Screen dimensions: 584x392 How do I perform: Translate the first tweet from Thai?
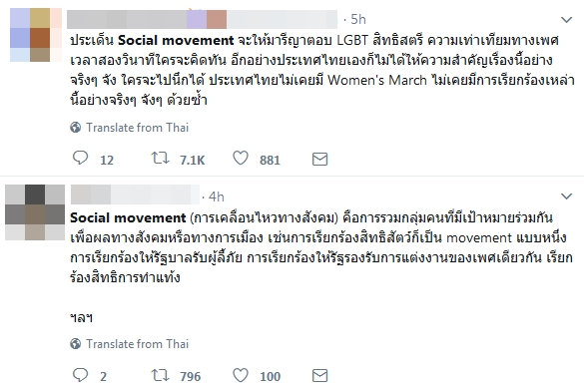[138, 128]
